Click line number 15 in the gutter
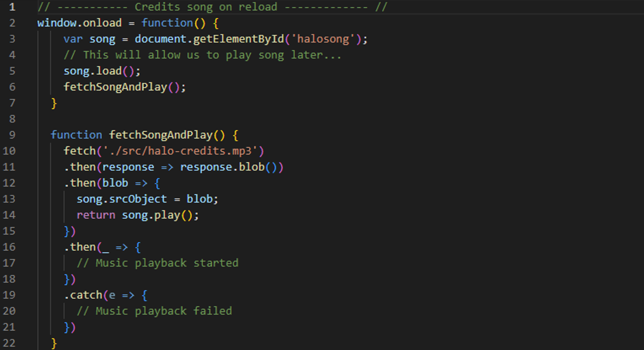 9,231
